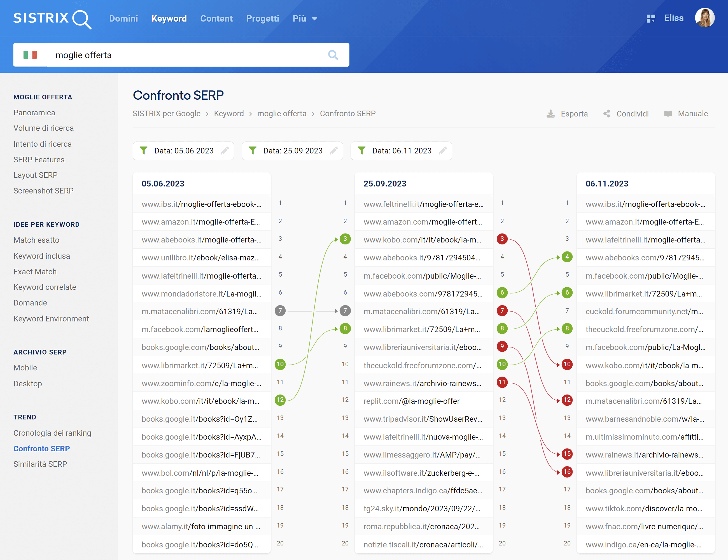Click green marker 3 in 25.09.2023 column
Viewport: 728px width, 560px height.
[x=345, y=239]
